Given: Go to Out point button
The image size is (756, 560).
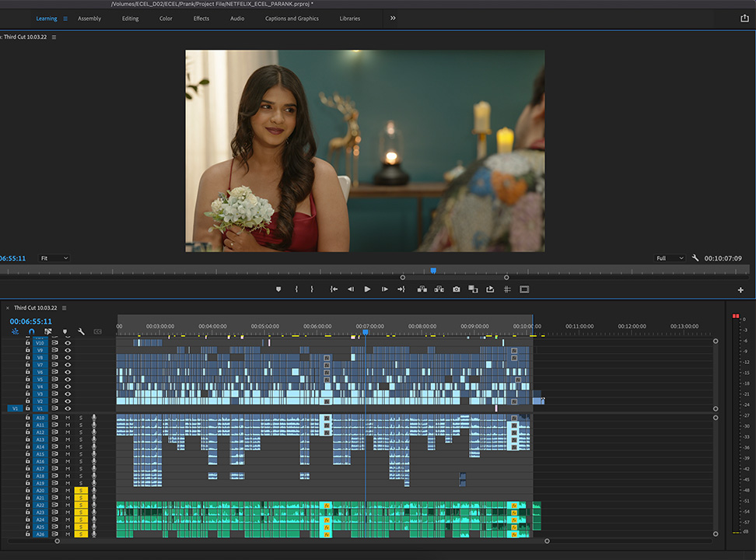Looking at the screenshot, I should [401, 289].
